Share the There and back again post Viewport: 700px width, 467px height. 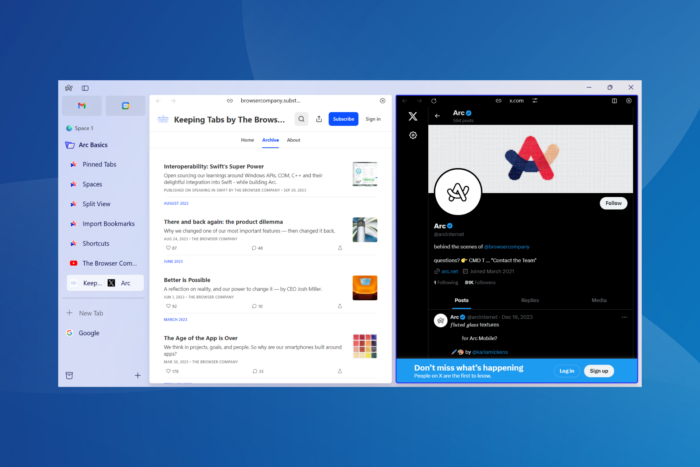[x=340, y=248]
